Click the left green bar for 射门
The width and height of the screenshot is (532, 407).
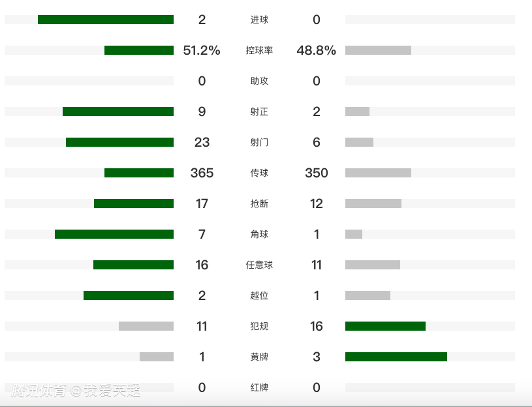pos(119,142)
